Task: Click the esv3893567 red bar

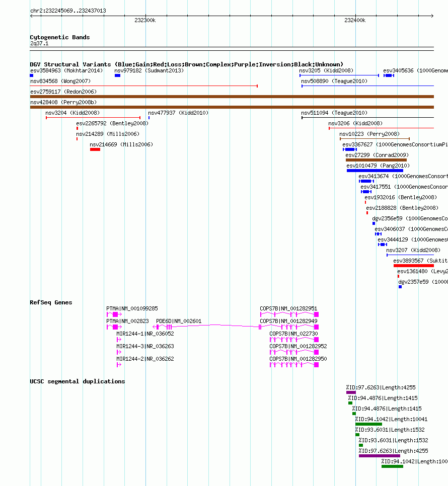Action: point(414,266)
